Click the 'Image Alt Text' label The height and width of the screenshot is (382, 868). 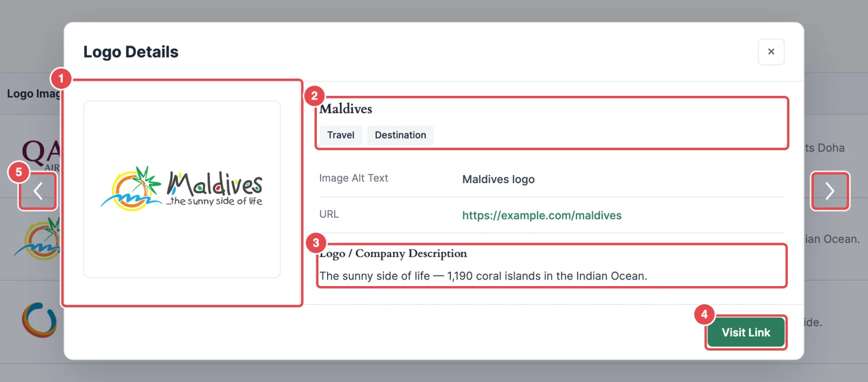coord(354,178)
